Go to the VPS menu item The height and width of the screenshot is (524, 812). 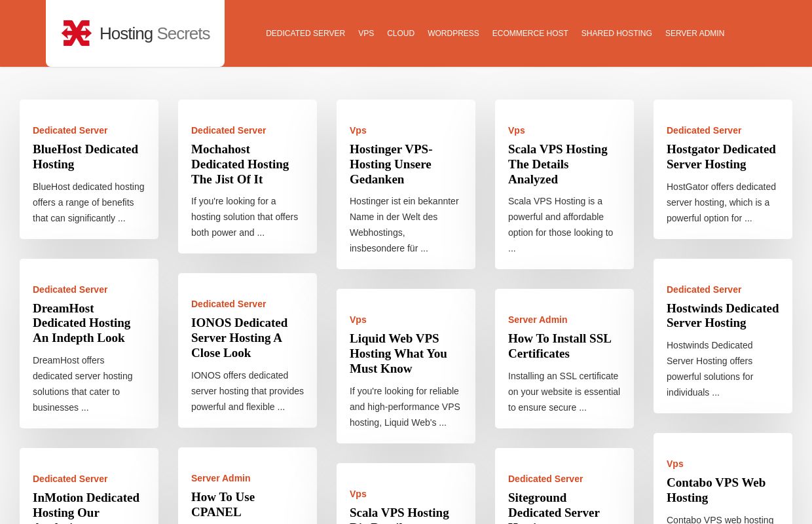366,33
